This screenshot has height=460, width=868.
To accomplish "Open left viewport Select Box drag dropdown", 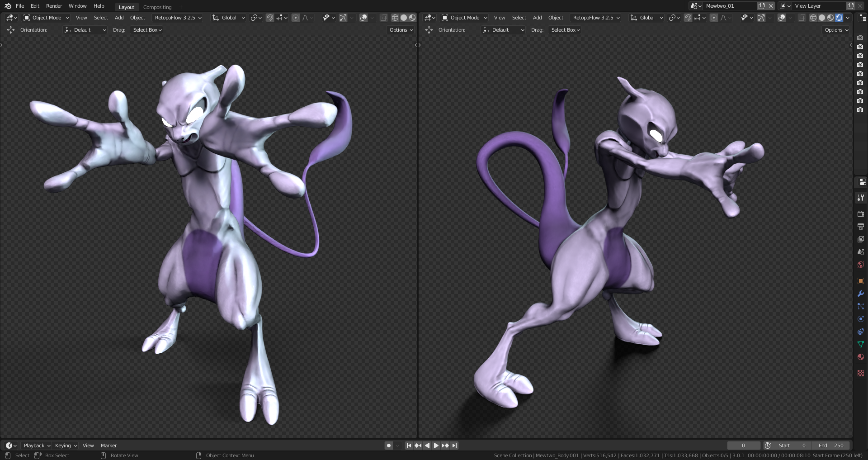I will [x=147, y=30].
